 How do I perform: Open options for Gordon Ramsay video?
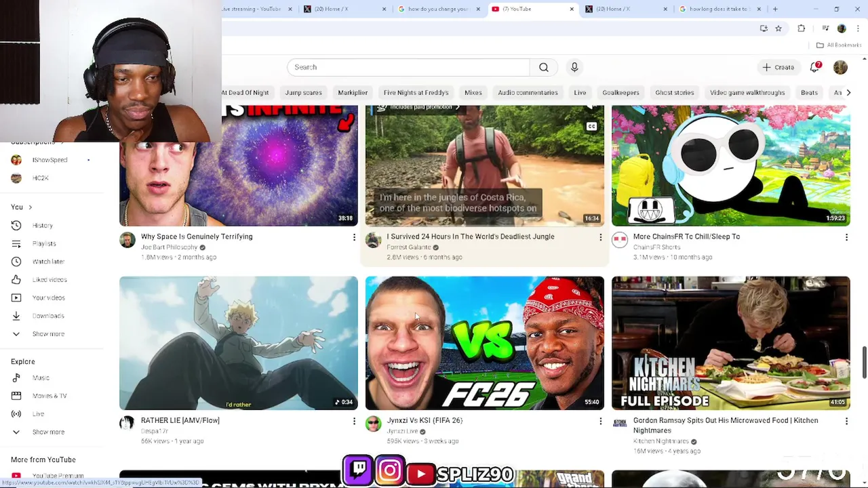tap(846, 422)
